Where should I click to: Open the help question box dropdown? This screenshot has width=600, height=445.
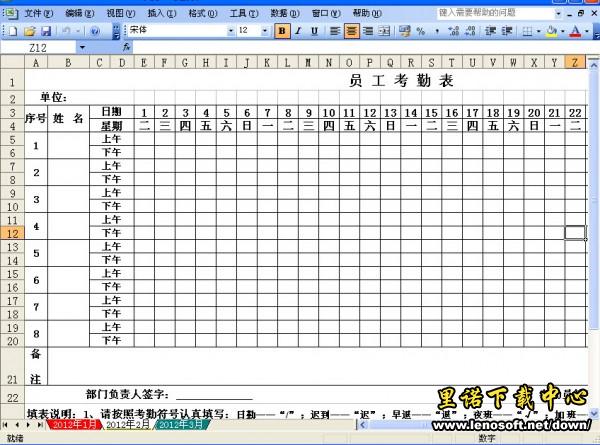pyautogui.click(x=558, y=13)
